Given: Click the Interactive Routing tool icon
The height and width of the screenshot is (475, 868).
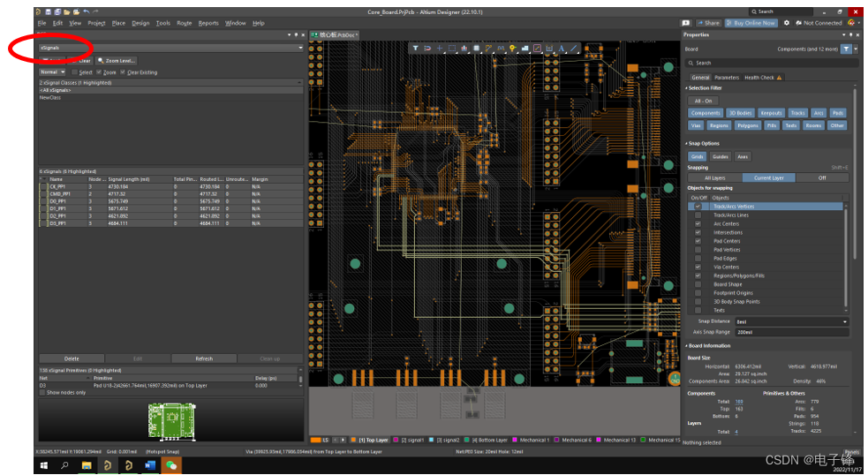Looking at the screenshot, I should (x=488, y=48).
